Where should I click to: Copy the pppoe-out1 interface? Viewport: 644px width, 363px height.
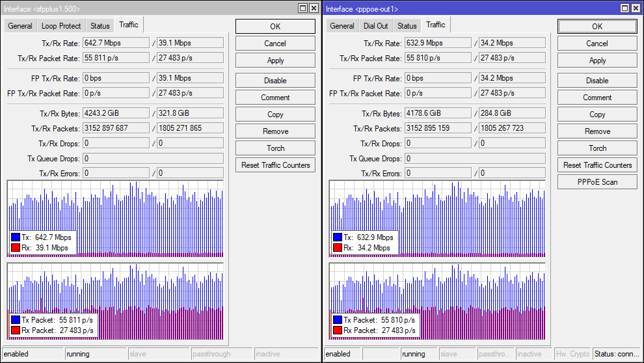(x=597, y=114)
